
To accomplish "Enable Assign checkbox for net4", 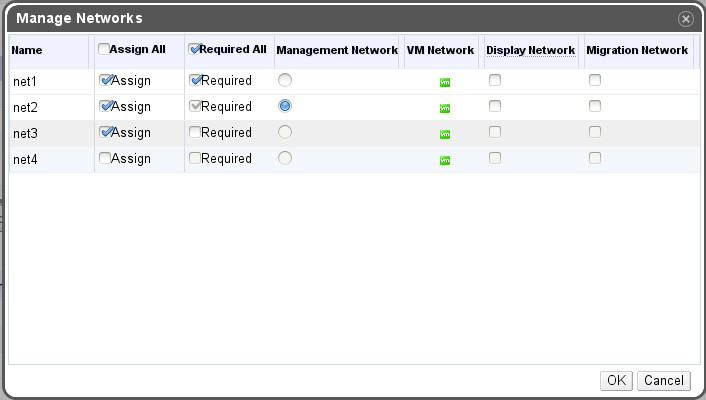I will pyautogui.click(x=105, y=158).
